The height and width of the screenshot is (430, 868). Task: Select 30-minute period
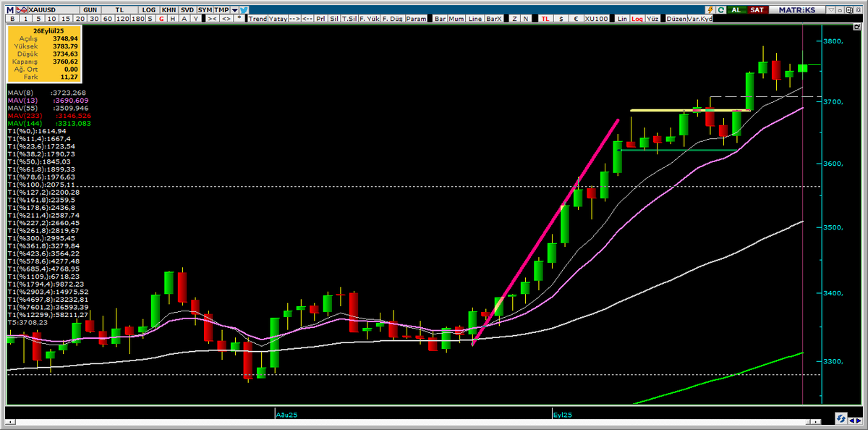pyautogui.click(x=94, y=19)
